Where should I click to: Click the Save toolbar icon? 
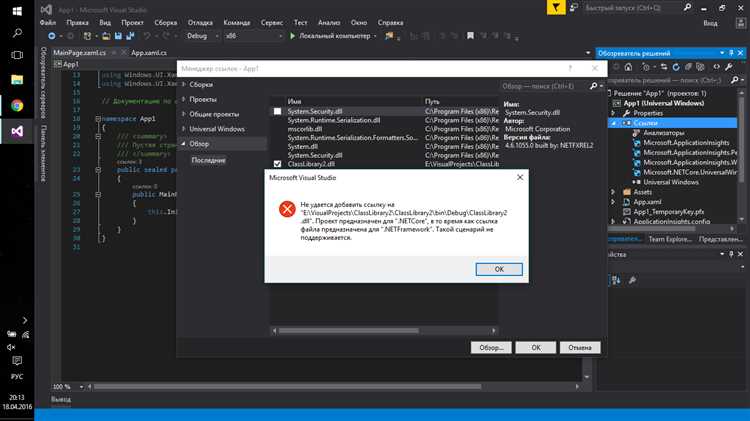pos(118,36)
